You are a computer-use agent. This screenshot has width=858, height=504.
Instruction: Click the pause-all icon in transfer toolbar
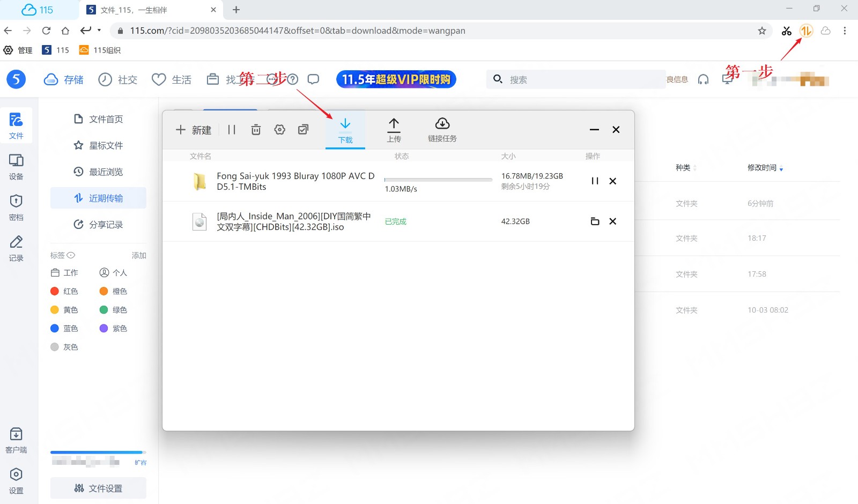point(232,130)
